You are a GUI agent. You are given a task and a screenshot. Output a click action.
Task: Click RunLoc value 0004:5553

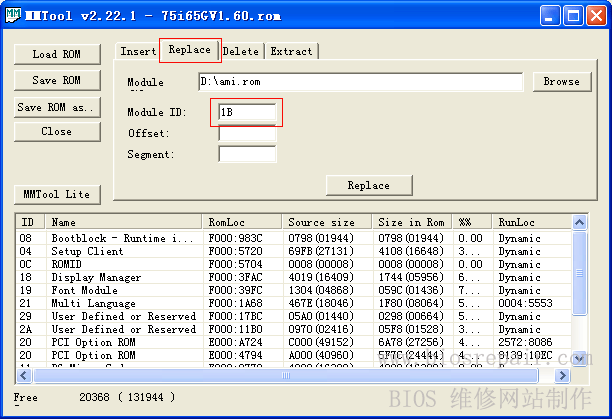point(525,303)
